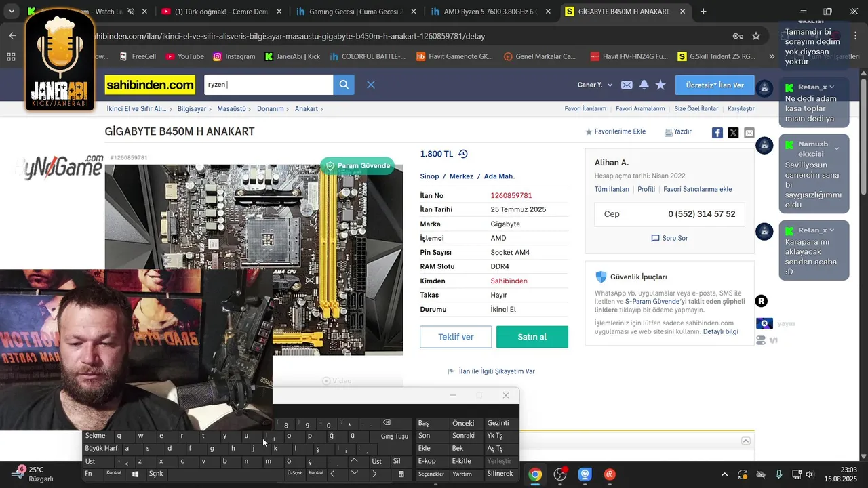Screen dimensions: 868x488
Task: Open Soru Sor to ask seller
Action: tap(669, 238)
